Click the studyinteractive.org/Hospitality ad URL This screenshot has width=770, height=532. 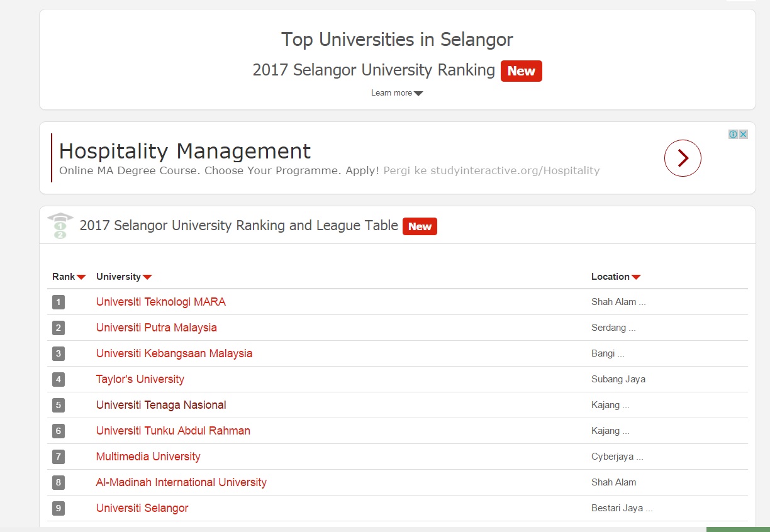pyautogui.click(x=515, y=170)
